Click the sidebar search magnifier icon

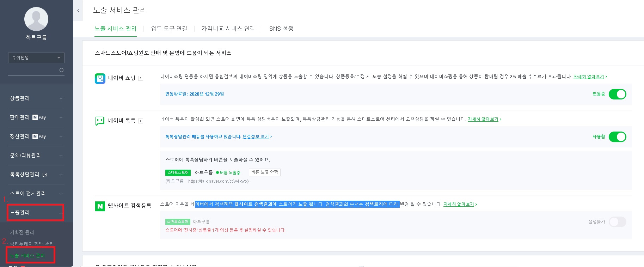(62, 71)
